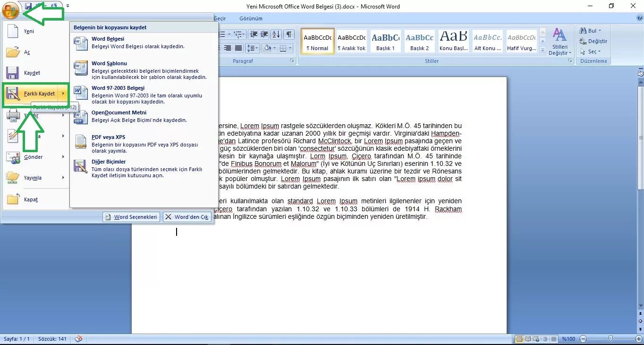This screenshot has width=644, height=345.
Task: Click zoom in plus button
Action: pos(639,339)
